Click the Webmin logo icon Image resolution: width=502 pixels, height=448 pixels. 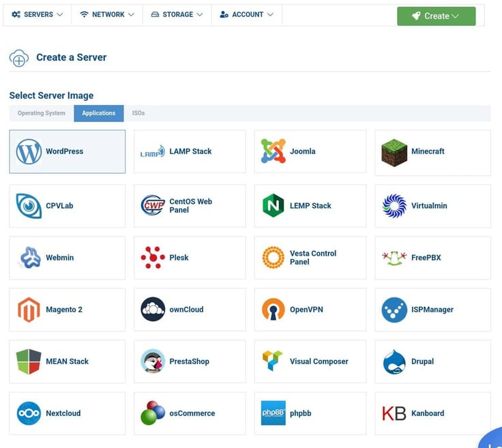point(29,257)
